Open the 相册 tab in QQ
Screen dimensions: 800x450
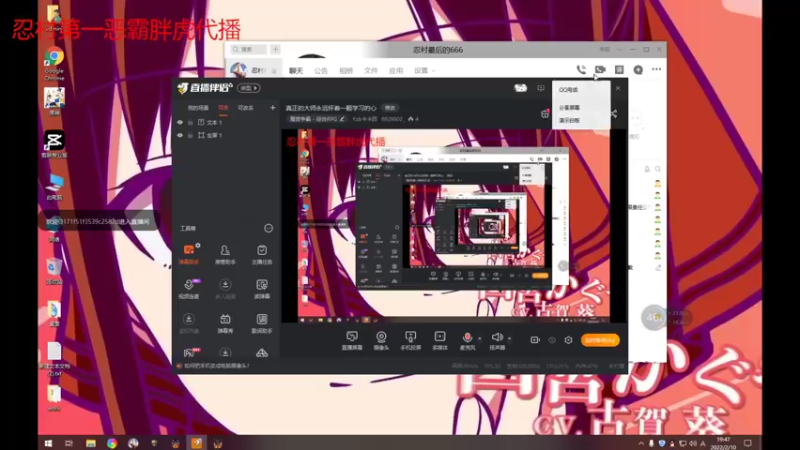(x=346, y=71)
